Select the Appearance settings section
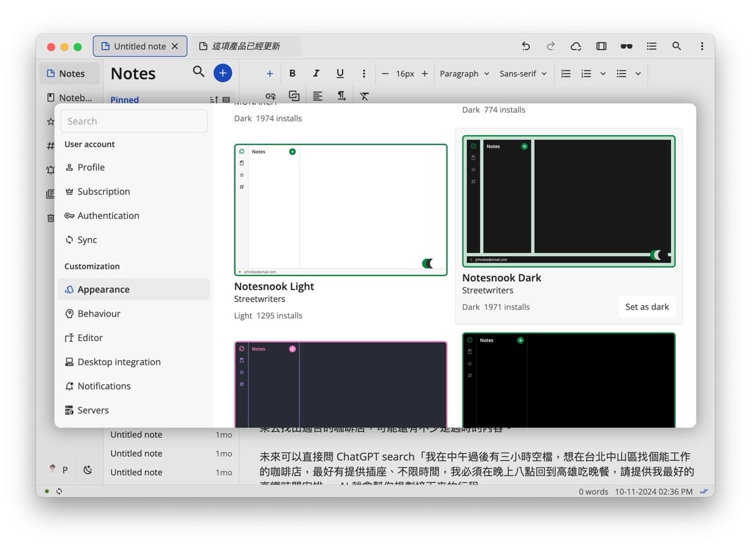This screenshot has width=756, height=543. click(x=134, y=289)
